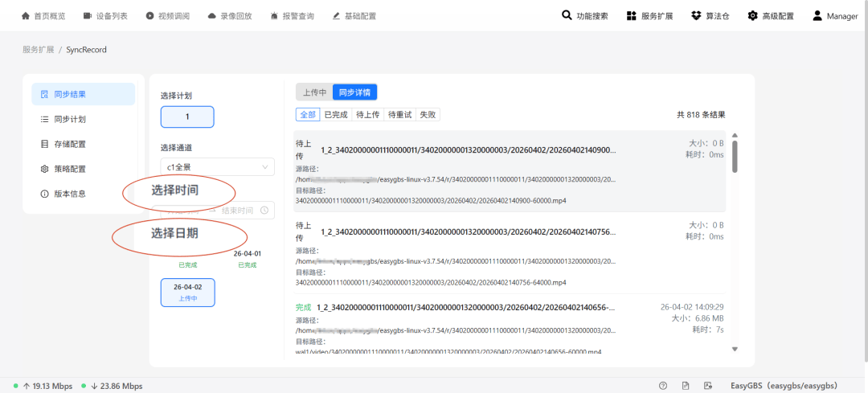Select the 待上传 filter option

[x=368, y=115]
